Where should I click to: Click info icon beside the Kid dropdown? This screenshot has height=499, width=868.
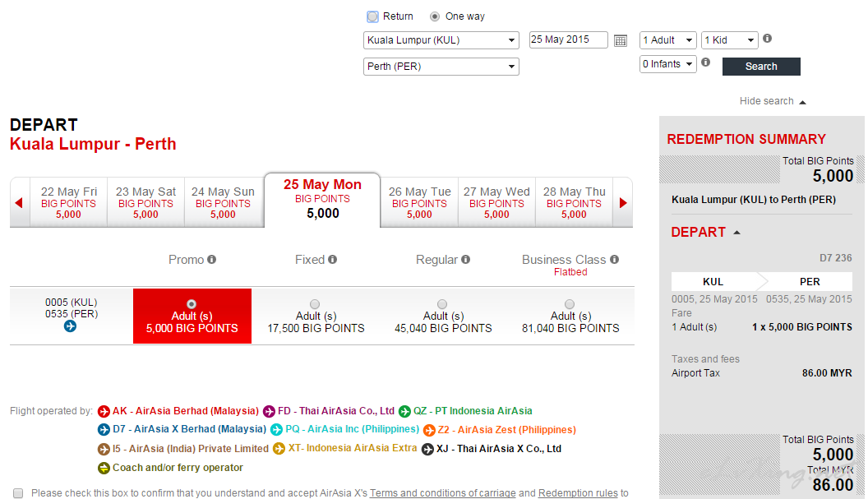(x=767, y=38)
